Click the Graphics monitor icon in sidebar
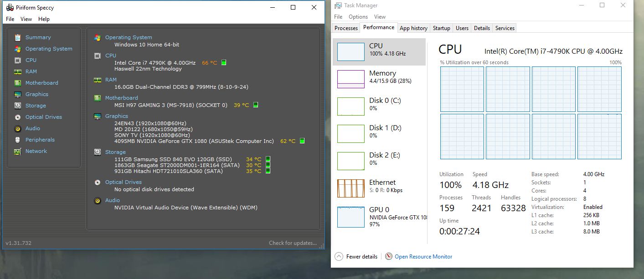The width and height of the screenshot is (644, 279). pyautogui.click(x=18, y=94)
